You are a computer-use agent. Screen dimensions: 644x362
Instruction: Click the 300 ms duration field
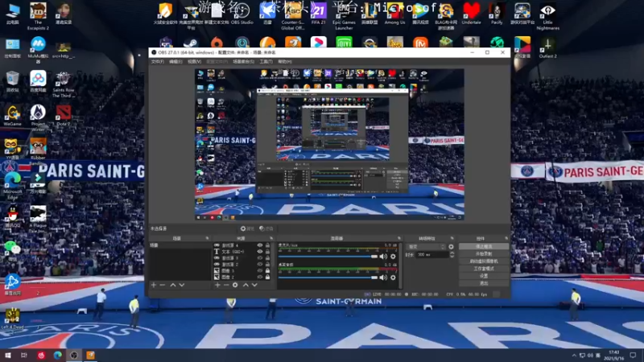coord(432,255)
